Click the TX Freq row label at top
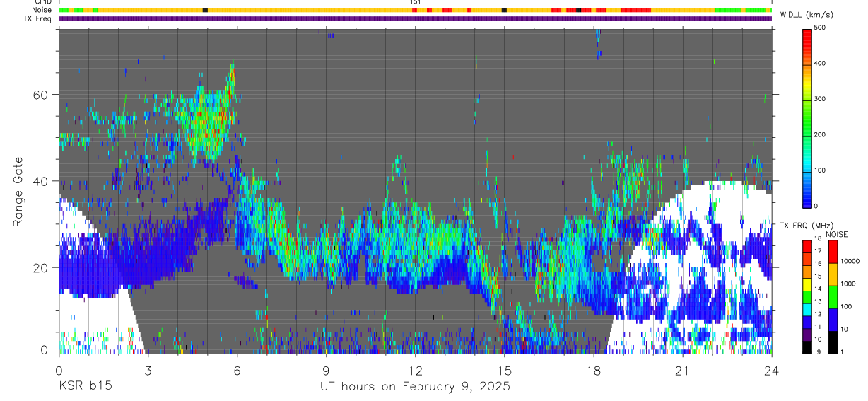The image size is (868, 401). click(39, 18)
